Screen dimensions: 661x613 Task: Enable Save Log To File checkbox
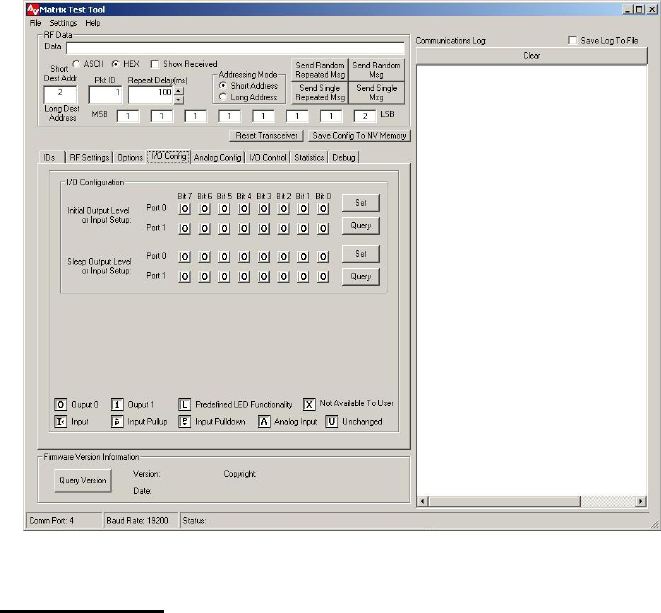click(572, 40)
